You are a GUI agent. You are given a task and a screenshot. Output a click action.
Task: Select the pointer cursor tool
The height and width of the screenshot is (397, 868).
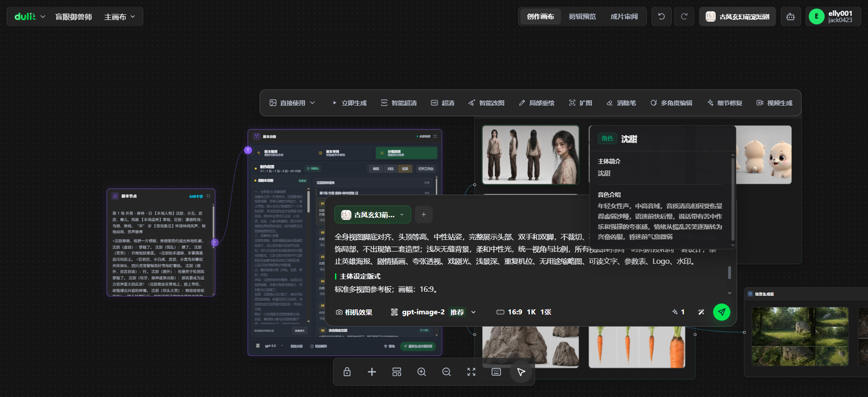pyautogui.click(x=521, y=372)
